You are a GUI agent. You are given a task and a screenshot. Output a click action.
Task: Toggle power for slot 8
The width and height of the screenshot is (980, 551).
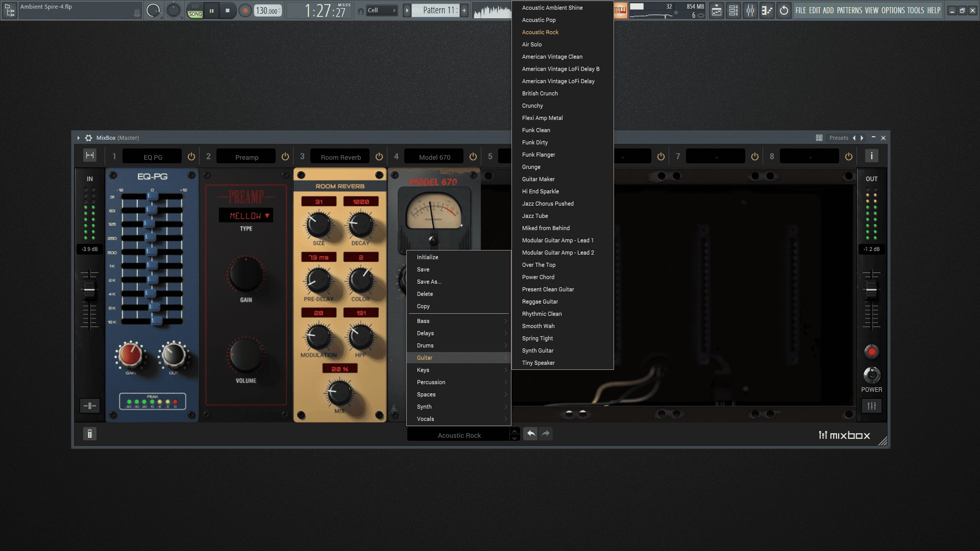tap(849, 157)
